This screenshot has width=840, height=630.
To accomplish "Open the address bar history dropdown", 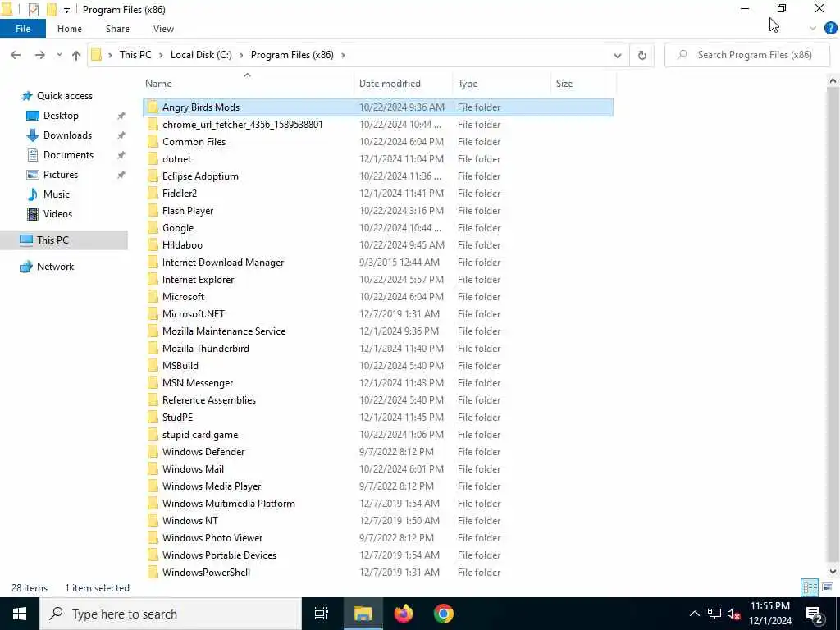I will coord(617,55).
